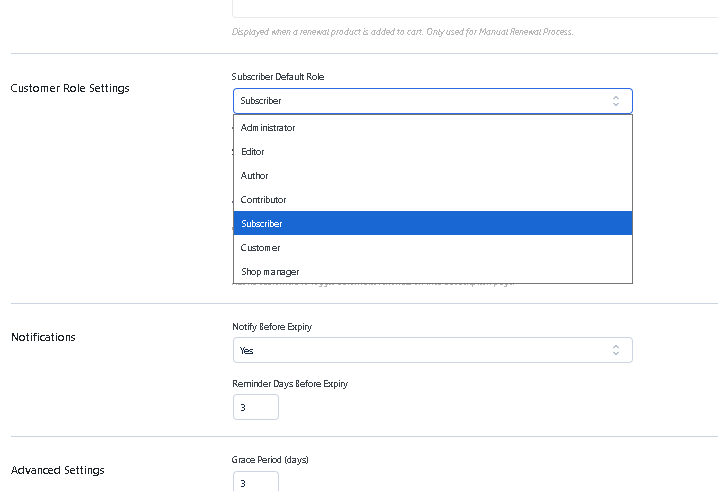
Task: Click the text field above the renewal description
Action: pyautogui.click(x=474, y=9)
